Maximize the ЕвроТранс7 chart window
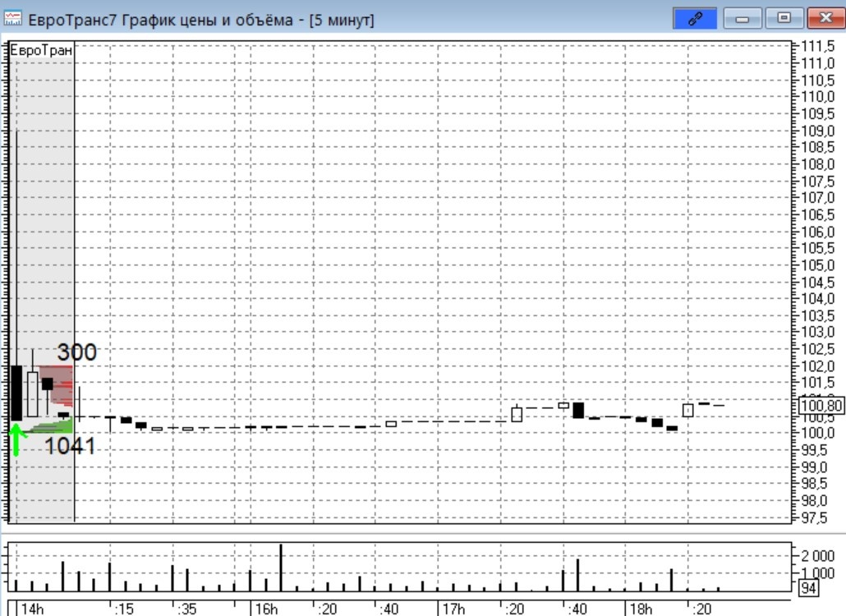The width and height of the screenshot is (846, 616). 784,18
